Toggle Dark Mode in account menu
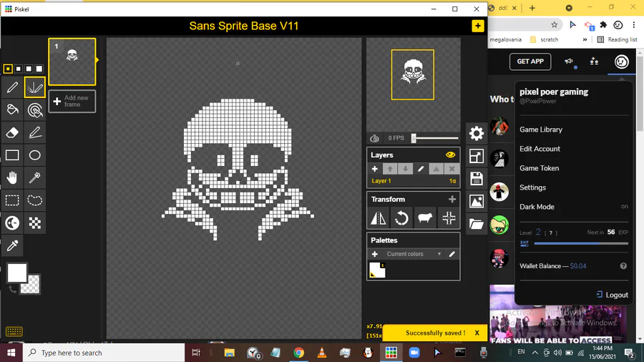 click(x=574, y=207)
